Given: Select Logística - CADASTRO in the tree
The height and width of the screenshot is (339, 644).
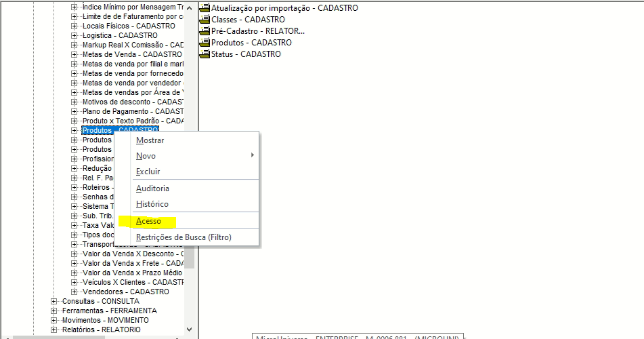Looking at the screenshot, I should pos(120,35).
